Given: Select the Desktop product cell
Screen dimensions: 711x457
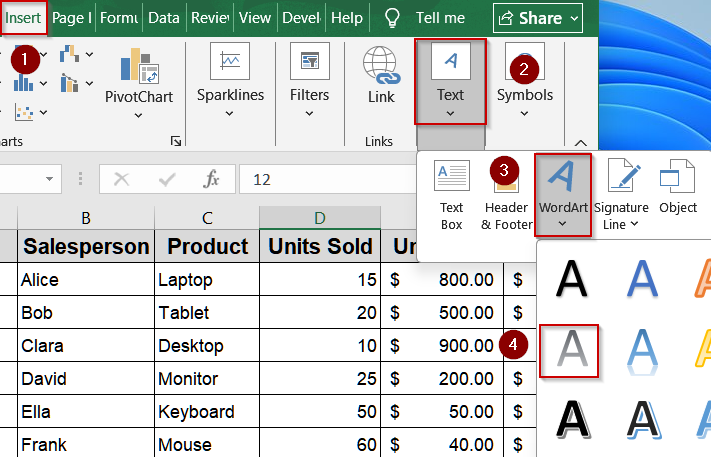Looking at the screenshot, I should (x=207, y=345).
